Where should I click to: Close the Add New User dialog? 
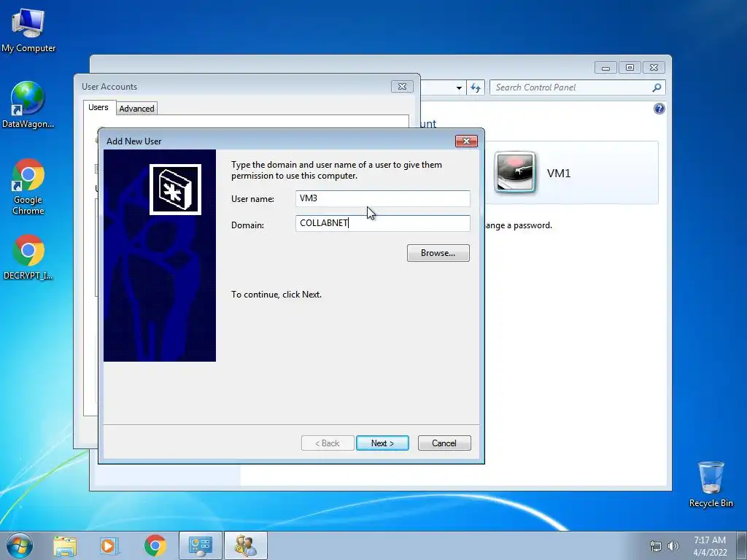point(466,141)
